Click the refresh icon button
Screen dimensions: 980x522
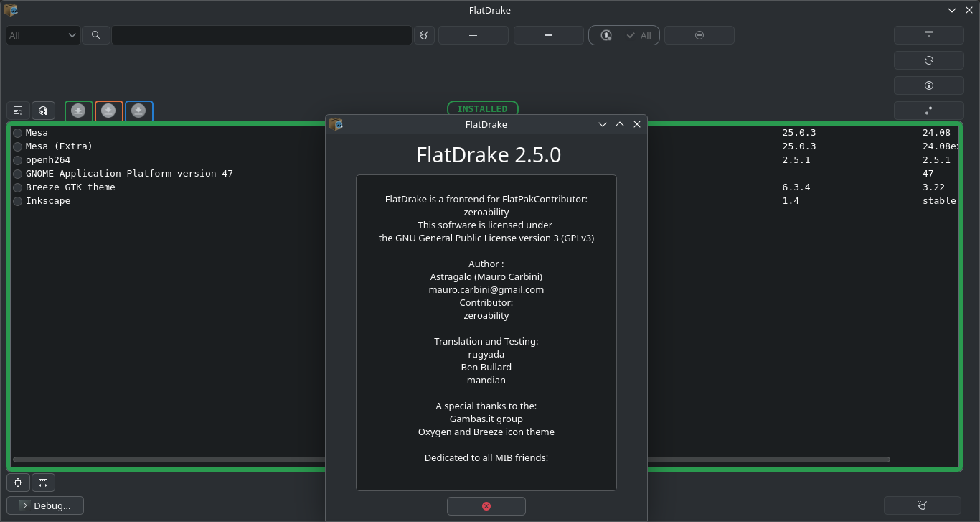928,60
